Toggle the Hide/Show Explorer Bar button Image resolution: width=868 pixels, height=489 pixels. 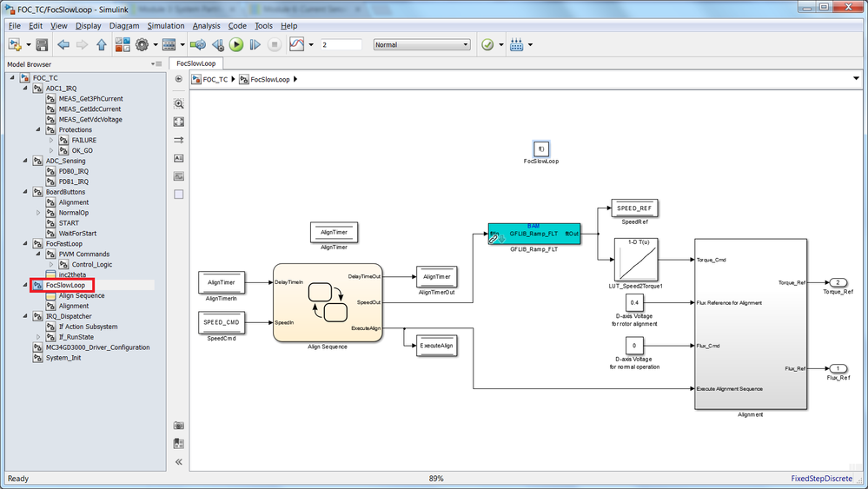click(x=179, y=79)
